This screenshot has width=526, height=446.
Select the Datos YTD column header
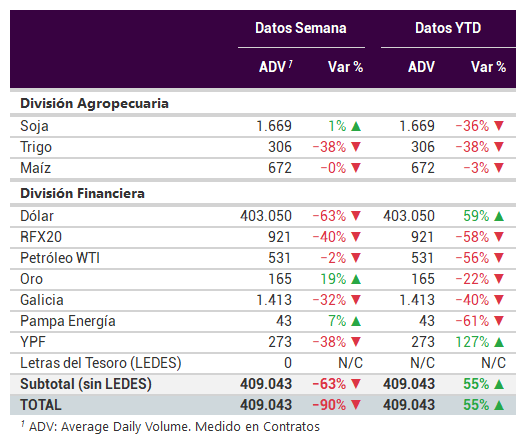(x=448, y=28)
